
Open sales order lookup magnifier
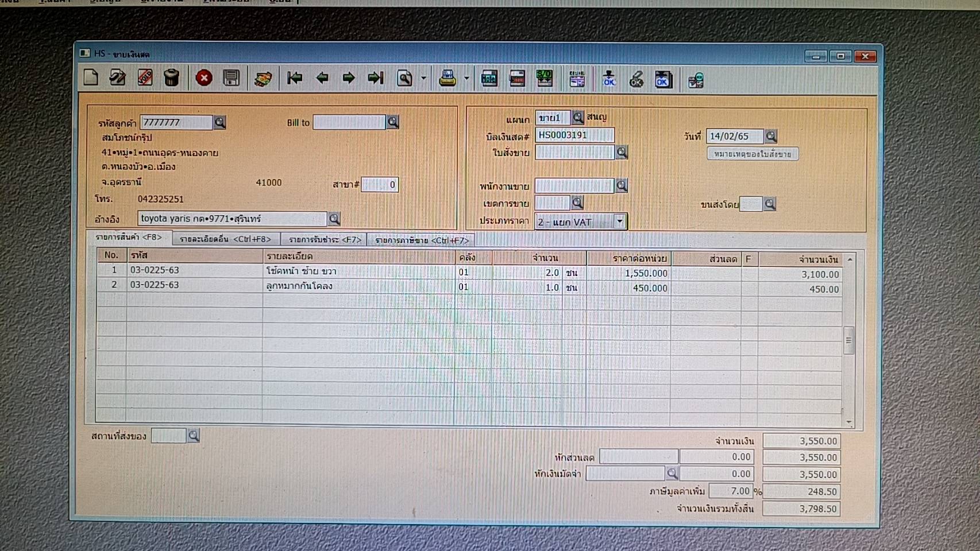coord(622,152)
